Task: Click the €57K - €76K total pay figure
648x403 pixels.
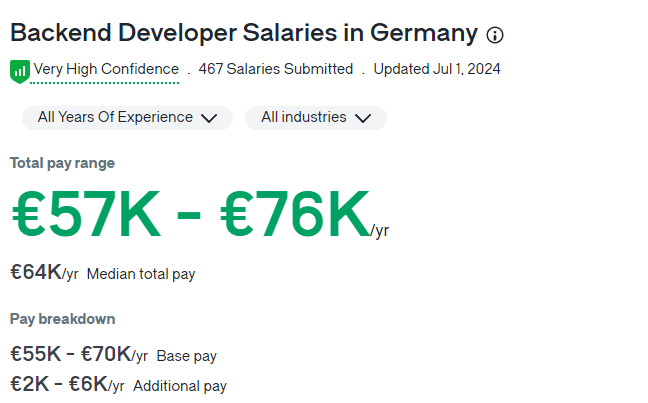Action: coord(190,215)
